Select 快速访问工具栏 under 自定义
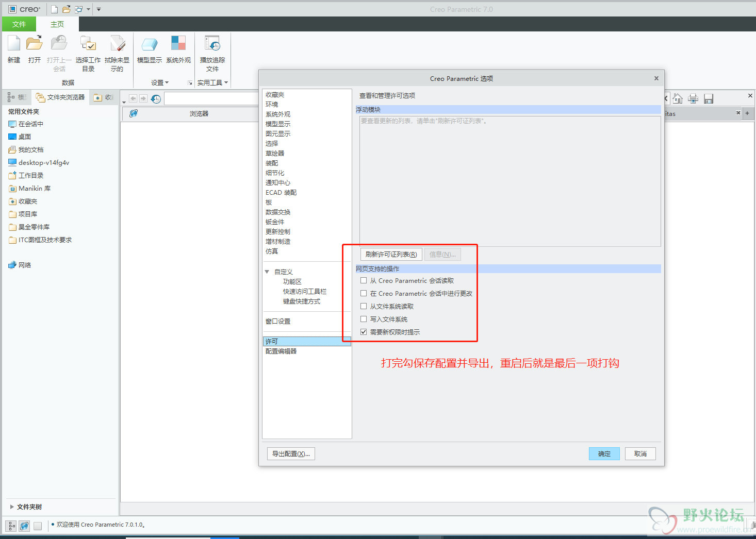The height and width of the screenshot is (539, 756). coord(305,291)
